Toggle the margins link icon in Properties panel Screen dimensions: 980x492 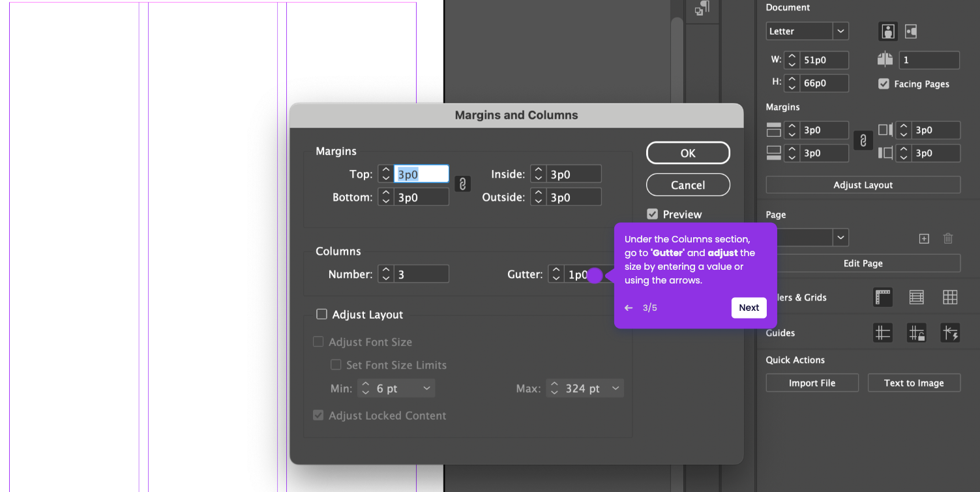tap(863, 141)
